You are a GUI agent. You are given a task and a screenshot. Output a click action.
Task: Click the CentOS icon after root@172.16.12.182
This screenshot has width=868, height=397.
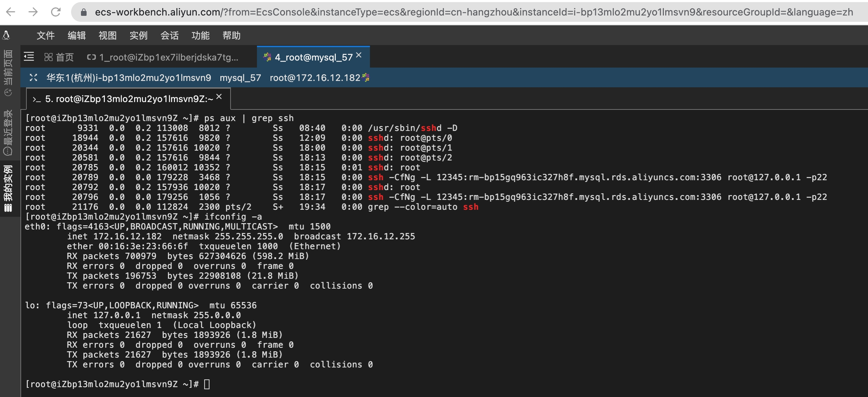coord(366,77)
